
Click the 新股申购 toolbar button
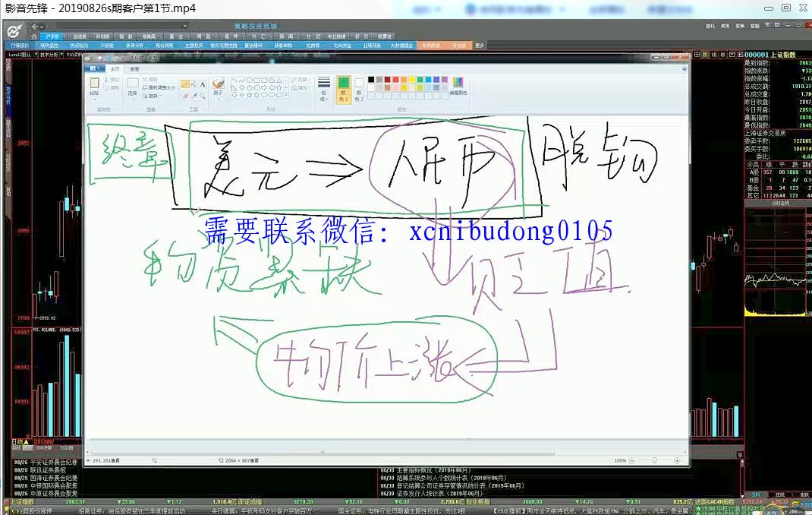tap(283, 46)
